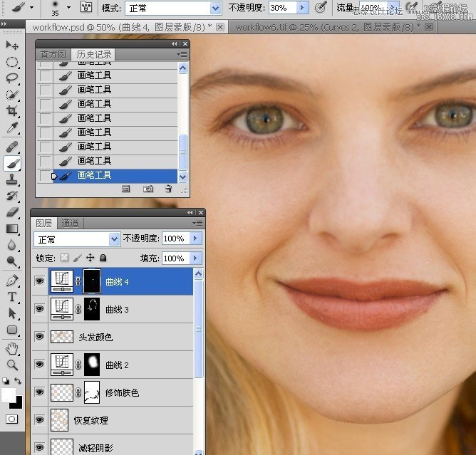Open History panel options menu
Image resolution: width=476 pixels, height=455 pixels.
(182, 55)
